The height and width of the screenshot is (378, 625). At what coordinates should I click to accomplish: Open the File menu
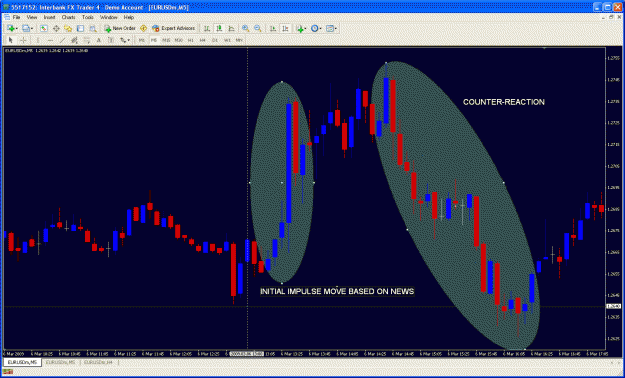point(16,18)
